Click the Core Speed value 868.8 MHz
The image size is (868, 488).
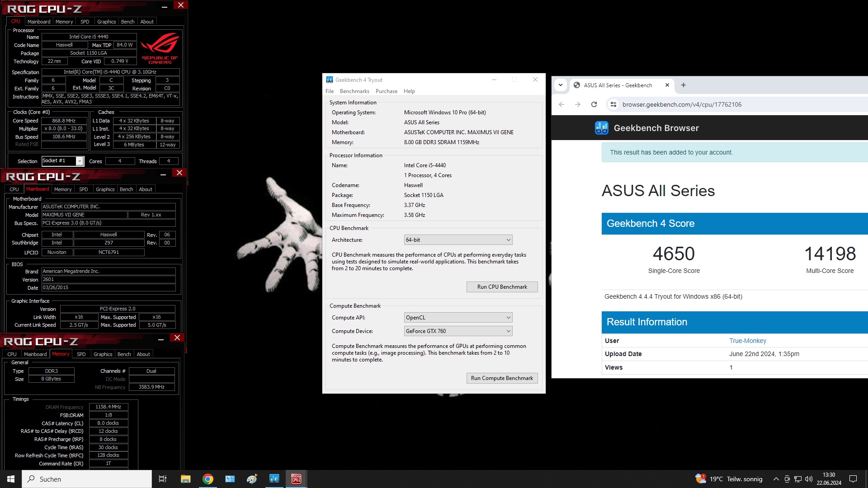coord(64,121)
